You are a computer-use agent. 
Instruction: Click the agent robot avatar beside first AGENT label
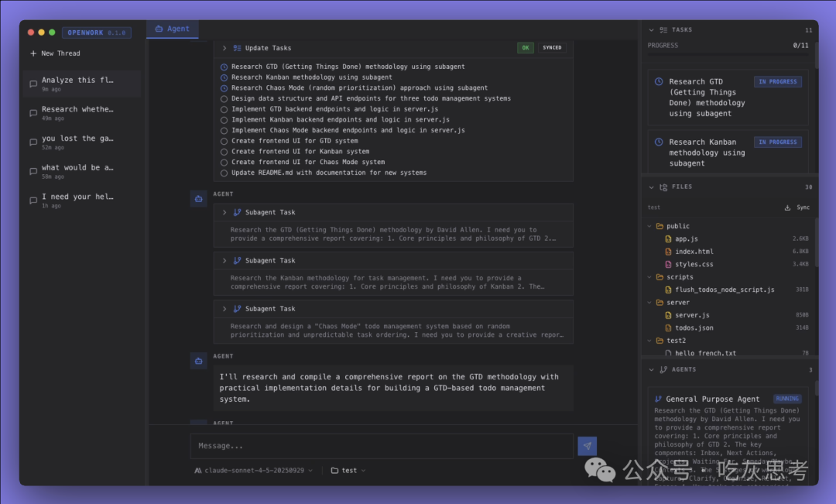point(198,199)
